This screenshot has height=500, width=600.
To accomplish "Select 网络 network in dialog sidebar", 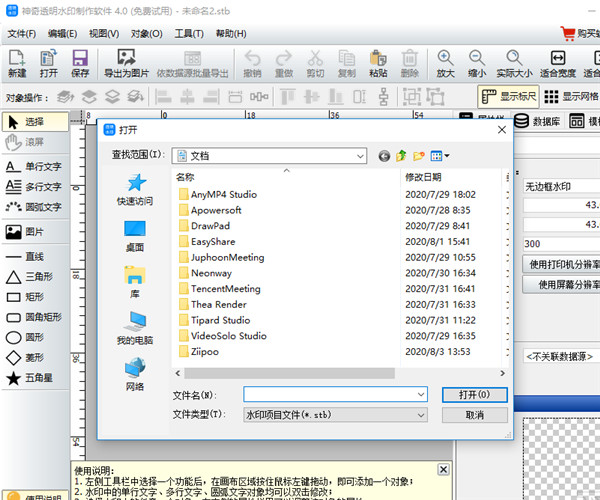I will [x=135, y=375].
